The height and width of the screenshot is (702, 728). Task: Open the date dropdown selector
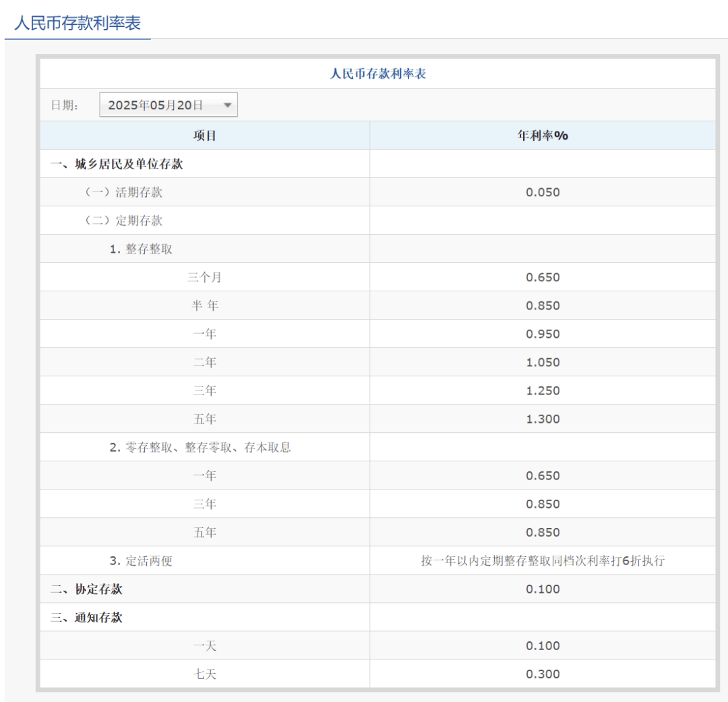[x=168, y=105]
